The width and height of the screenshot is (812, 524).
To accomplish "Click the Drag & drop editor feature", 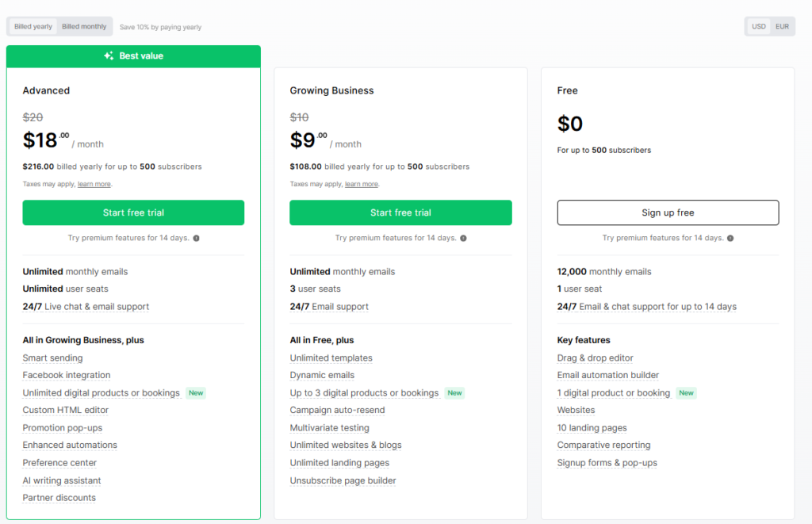I will pyautogui.click(x=595, y=358).
